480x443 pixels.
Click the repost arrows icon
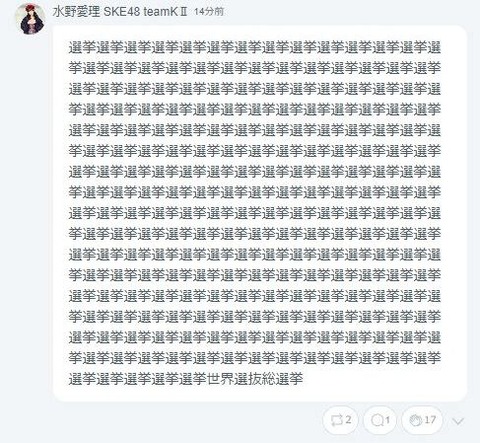click(x=336, y=420)
